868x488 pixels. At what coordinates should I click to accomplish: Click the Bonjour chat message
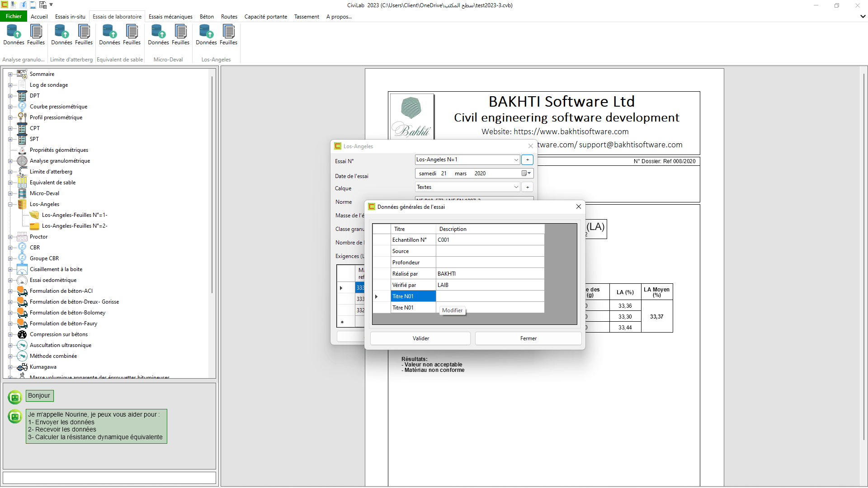click(39, 395)
